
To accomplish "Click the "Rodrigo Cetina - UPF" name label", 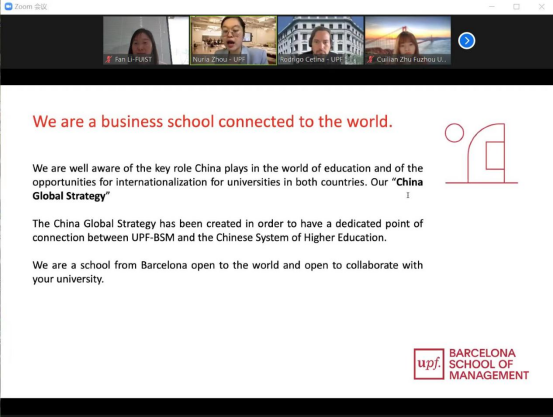I will tap(311, 59).
